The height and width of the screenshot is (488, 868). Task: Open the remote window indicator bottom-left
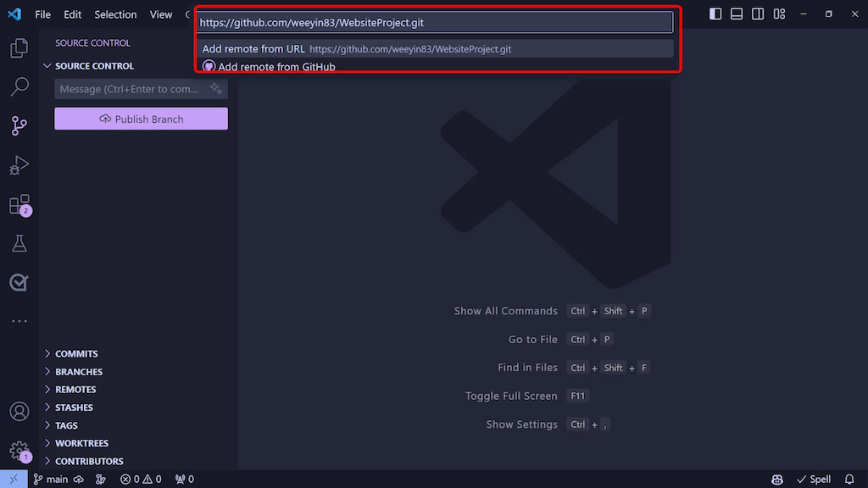pyautogui.click(x=12, y=479)
